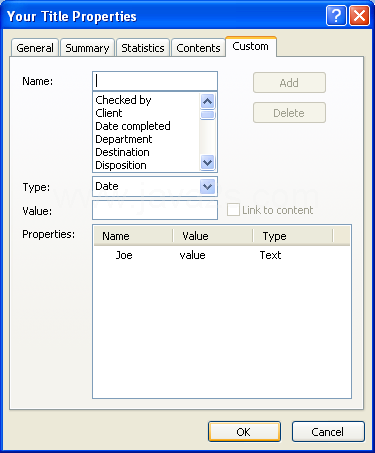Confirm the dialog with OK
This screenshot has height=453, width=375.
pos(244,432)
